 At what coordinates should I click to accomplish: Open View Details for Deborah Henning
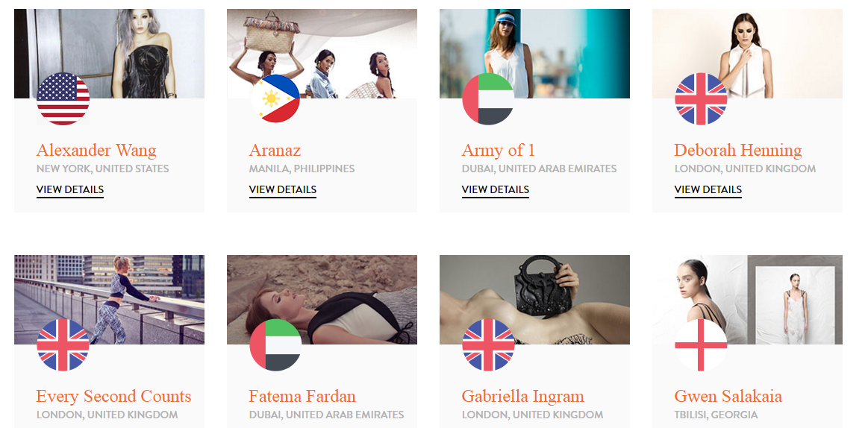coord(708,189)
